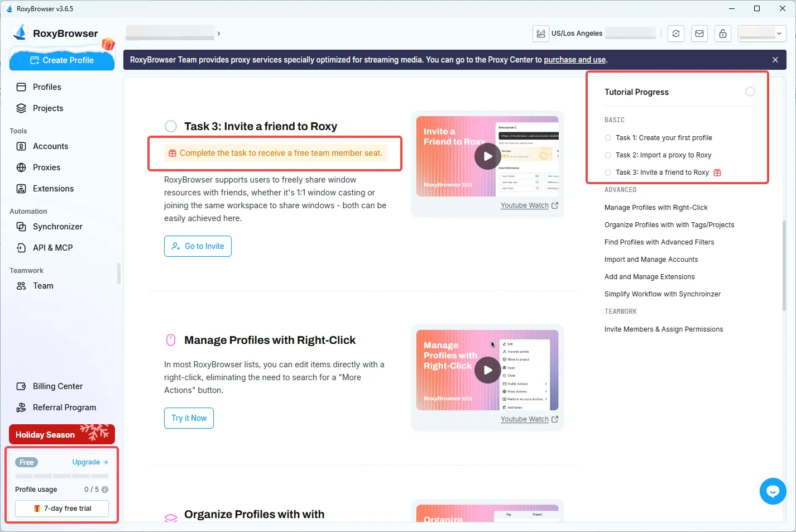Screen dimensions: 796x532
Task: Expand the breadcrumb chevron next to the workspace name
Action: (218, 33)
